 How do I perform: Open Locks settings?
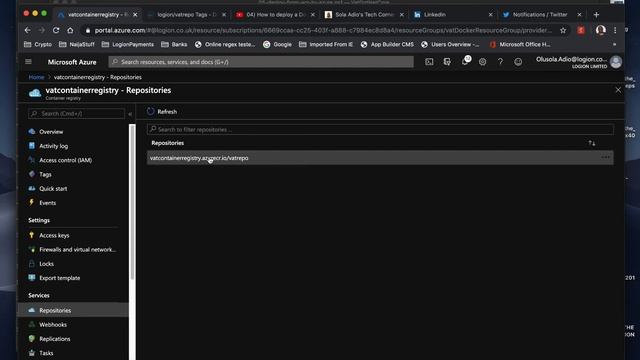(46, 264)
